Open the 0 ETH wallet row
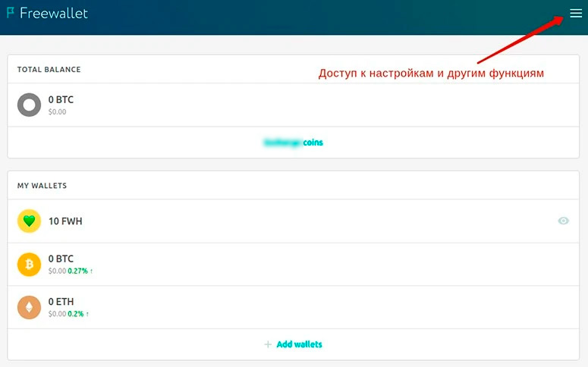The width and height of the screenshot is (588, 367). coord(294,307)
